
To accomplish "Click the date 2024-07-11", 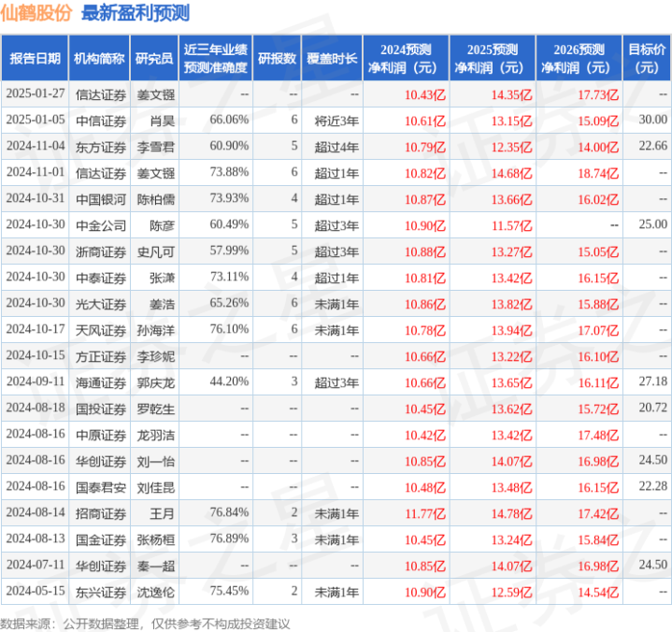I will [36, 565].
